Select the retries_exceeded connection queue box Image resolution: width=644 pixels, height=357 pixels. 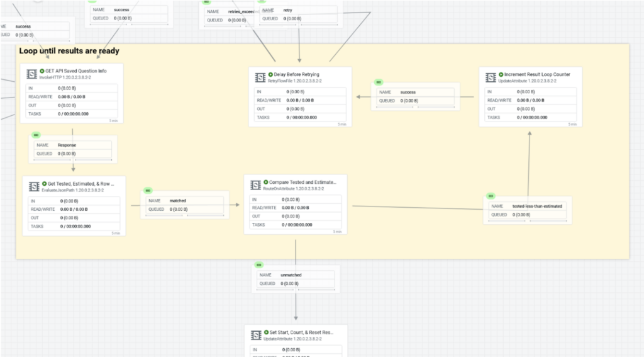pyautogui.click(x=226, y=14)
